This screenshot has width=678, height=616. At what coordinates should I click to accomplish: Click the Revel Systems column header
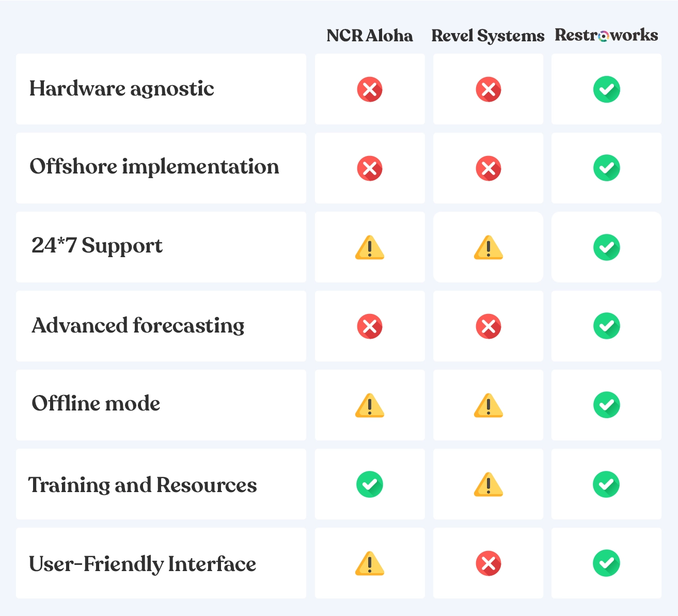coord(488,36)
